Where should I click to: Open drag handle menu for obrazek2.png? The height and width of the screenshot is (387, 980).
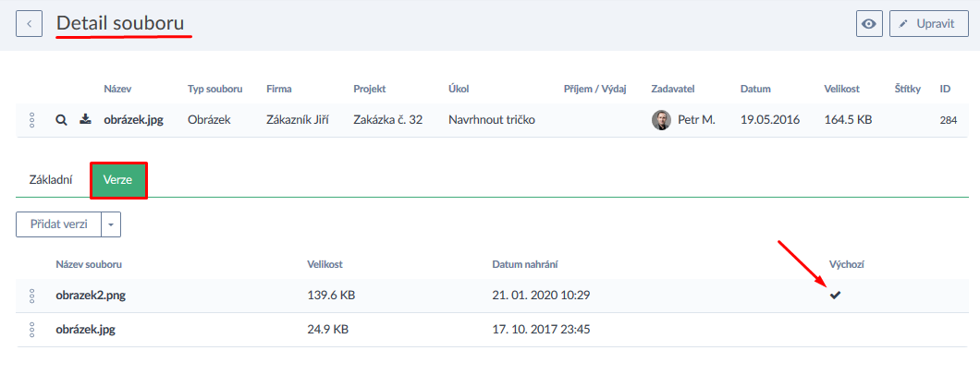tap(31, 296)
